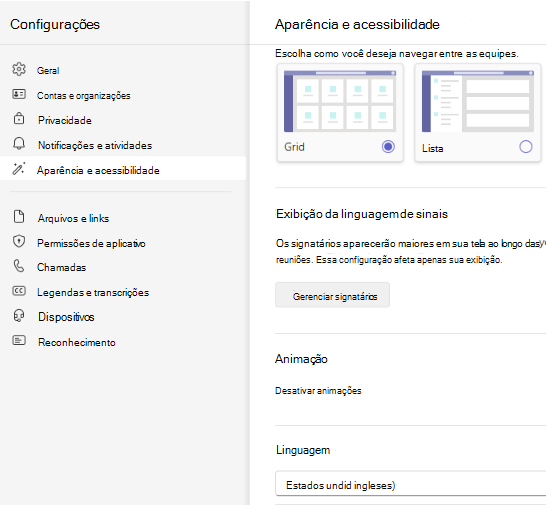The image size is (553, 505).
Task: Click the Configurações title
Action: coord(55,24)
